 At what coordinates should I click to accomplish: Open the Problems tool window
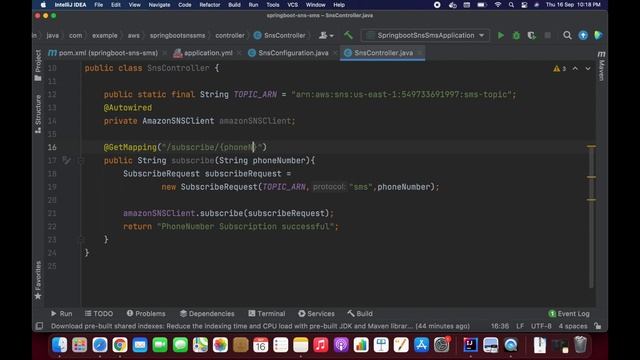coord(146,313)
